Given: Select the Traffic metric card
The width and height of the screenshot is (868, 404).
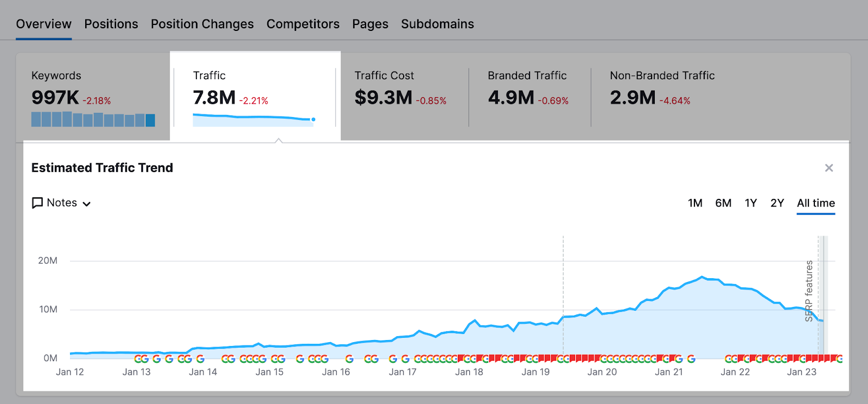Looking at the screenshot, I should click(x=255, y=97).
